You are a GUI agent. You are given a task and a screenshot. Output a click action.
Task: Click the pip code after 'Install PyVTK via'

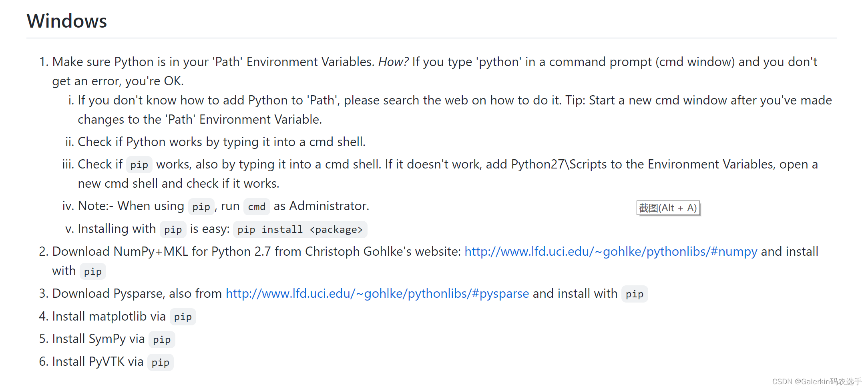pos(160,363)
